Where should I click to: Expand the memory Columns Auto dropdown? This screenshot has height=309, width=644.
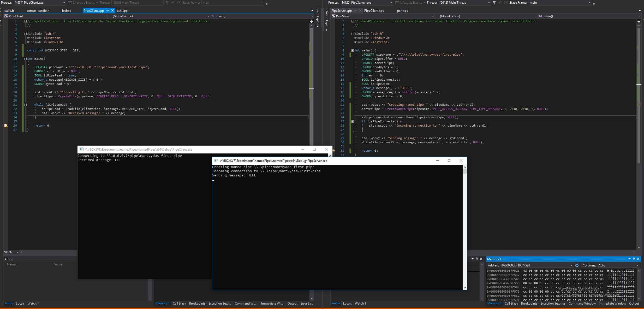pos(637,265)
